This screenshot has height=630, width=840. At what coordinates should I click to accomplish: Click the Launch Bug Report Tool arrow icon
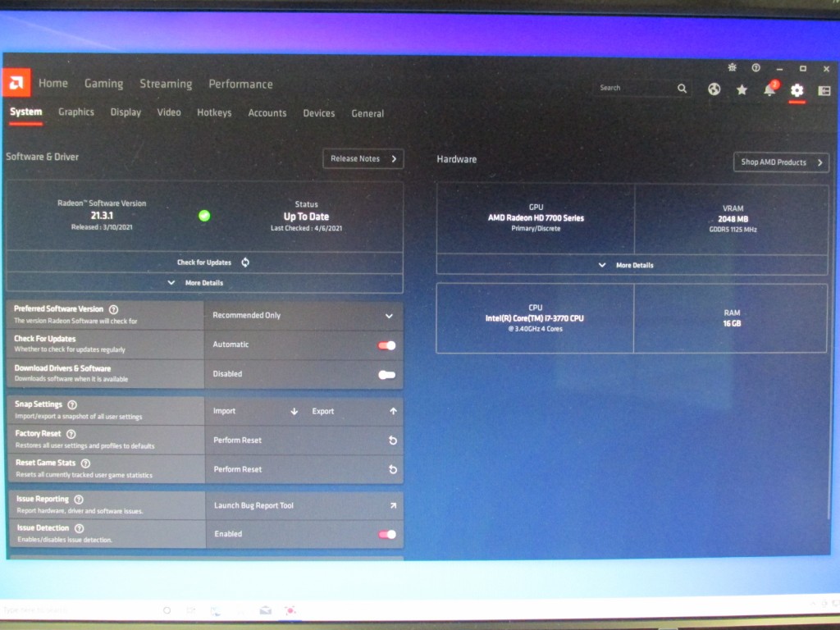(393, 505)
